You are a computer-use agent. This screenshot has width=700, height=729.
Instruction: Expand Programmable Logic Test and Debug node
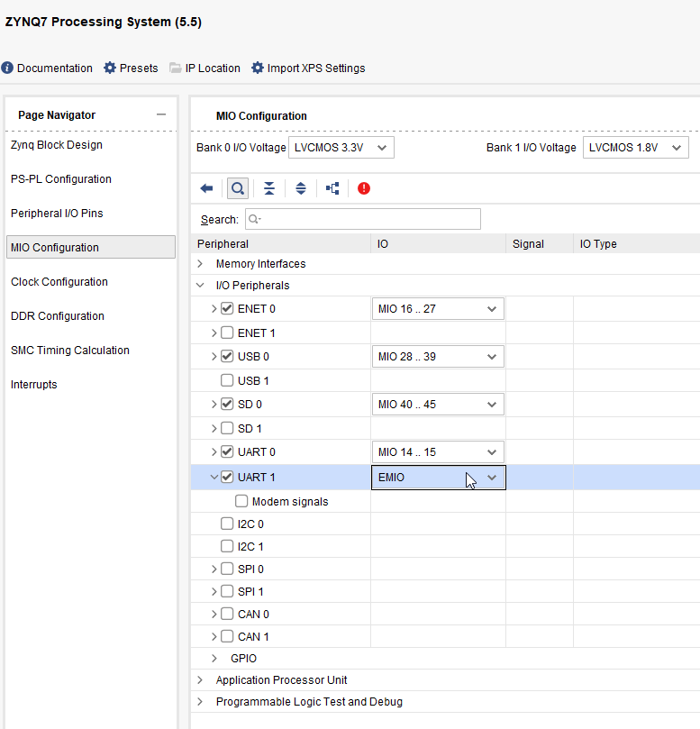[x=200, y=702]
